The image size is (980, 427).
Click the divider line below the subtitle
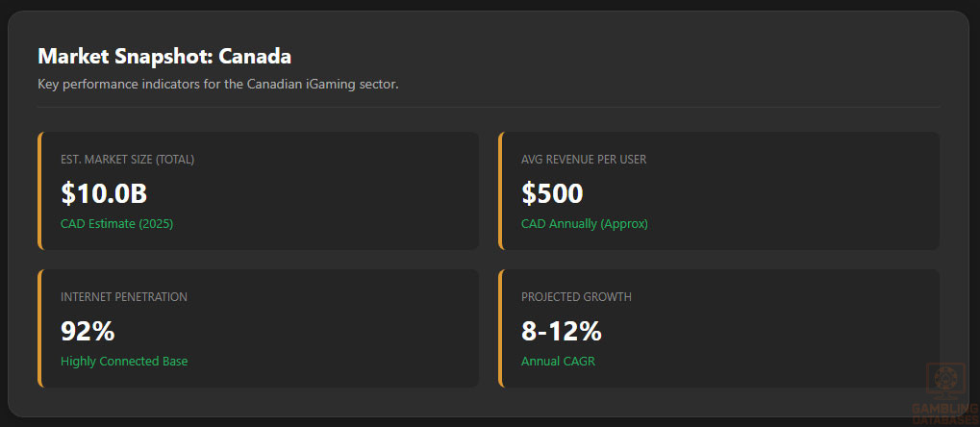click(489, 107)
